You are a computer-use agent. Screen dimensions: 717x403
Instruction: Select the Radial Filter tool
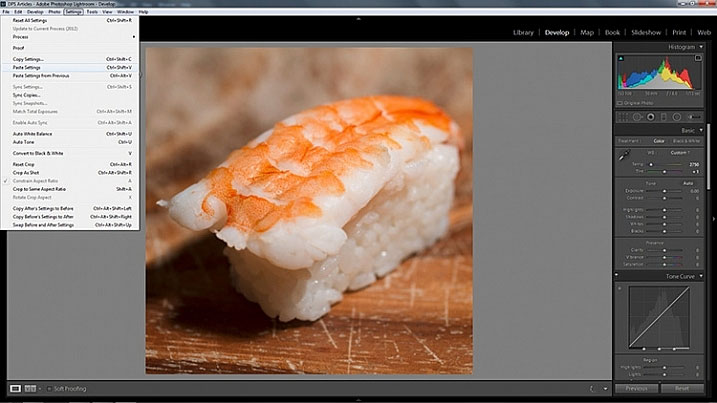pos(677,117)
